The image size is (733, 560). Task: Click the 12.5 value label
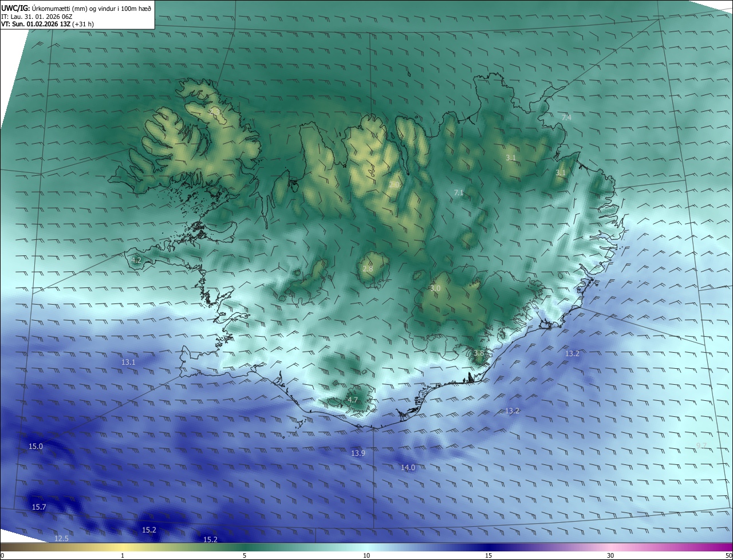click(61, 538)
